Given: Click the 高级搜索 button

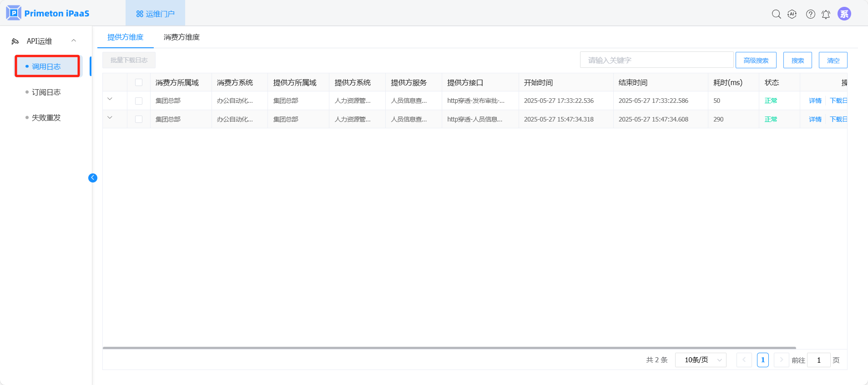Looking at the screenshot, I should [756, 61].
